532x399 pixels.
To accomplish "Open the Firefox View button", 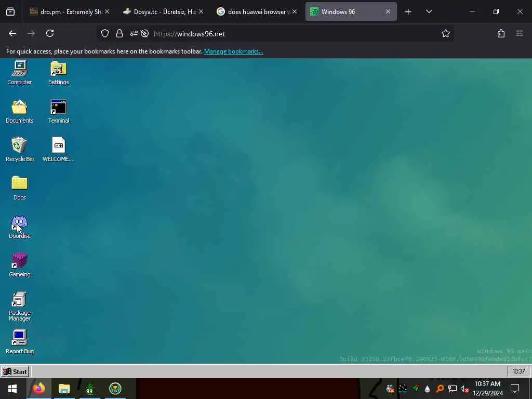I will click(x=10, y=12).
